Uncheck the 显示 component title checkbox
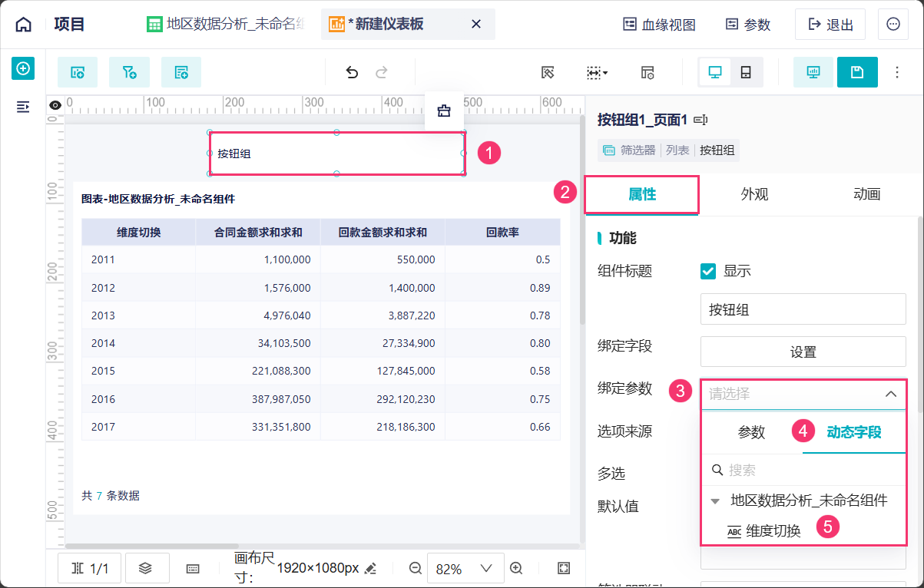The height and width of the screenshot is (588, 924). (x=708, y=271)
